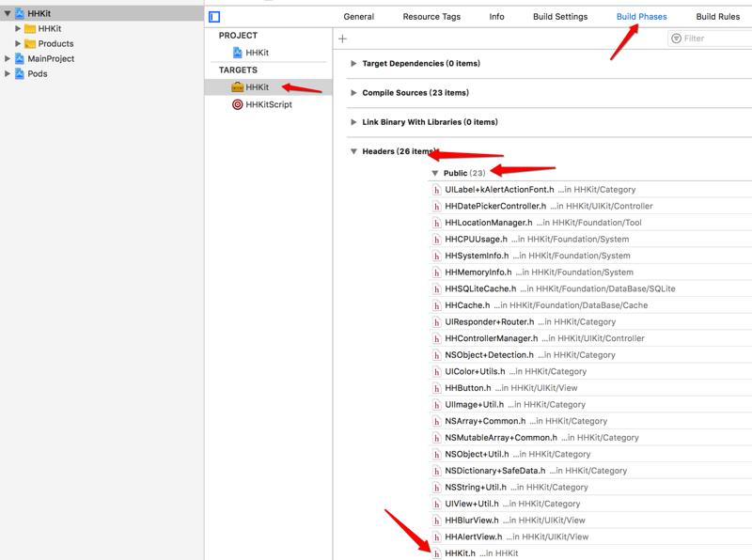
Task: Collapse the Public headers group
Action: tap(435, 173)
